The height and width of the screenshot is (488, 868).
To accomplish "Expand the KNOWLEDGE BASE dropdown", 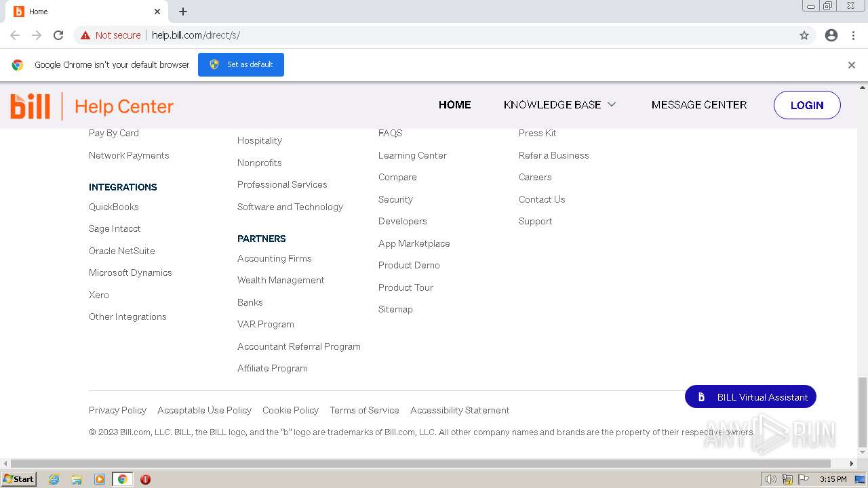I will click(559, 104).
